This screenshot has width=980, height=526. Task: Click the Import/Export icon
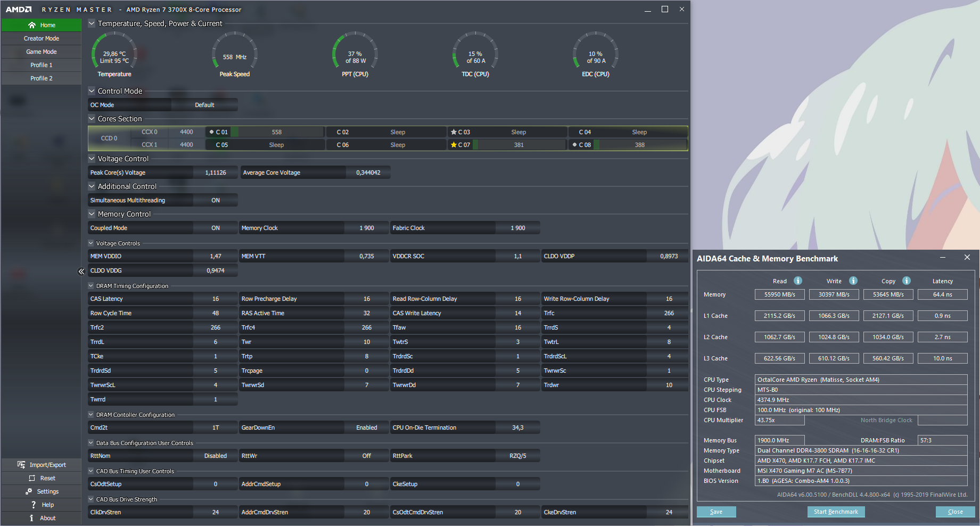21,465
